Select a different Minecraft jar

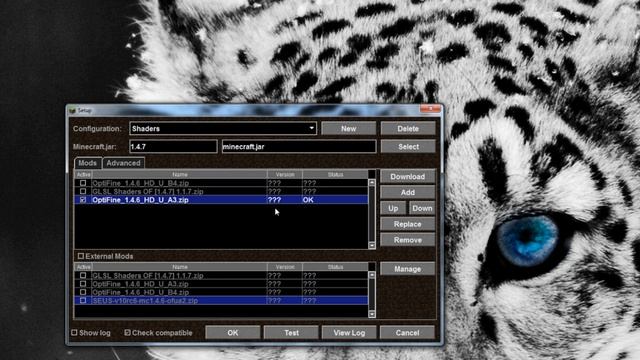click(408, 147)
